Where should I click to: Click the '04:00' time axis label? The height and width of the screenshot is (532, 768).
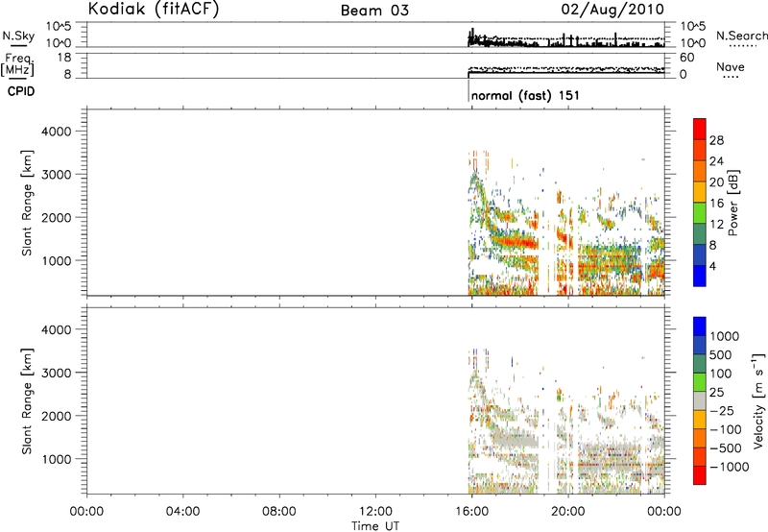[182, 512]
